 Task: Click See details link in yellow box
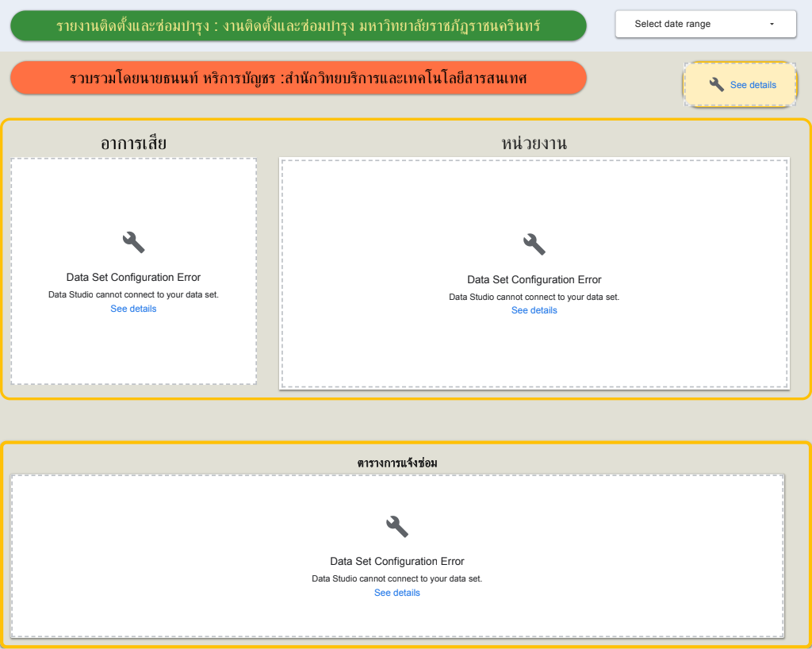coord(753,85)
